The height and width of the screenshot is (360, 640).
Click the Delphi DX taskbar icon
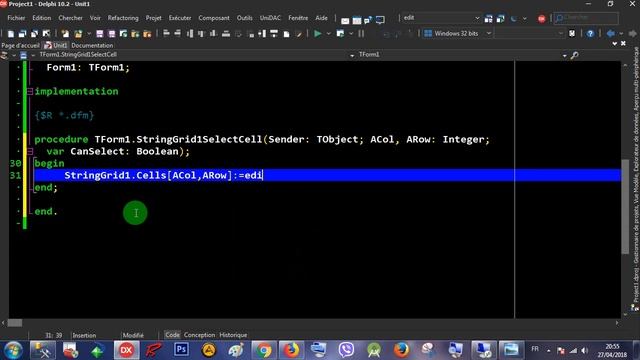coord(126,350)
